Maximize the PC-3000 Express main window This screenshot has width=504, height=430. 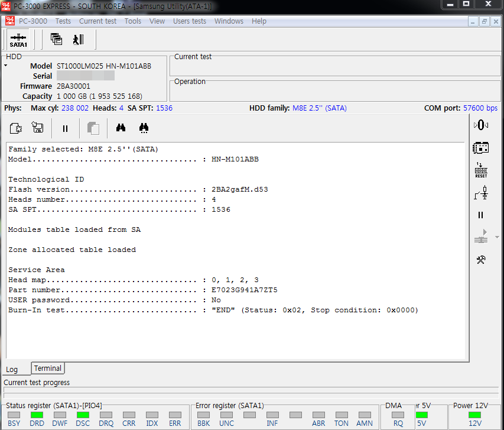466,4
